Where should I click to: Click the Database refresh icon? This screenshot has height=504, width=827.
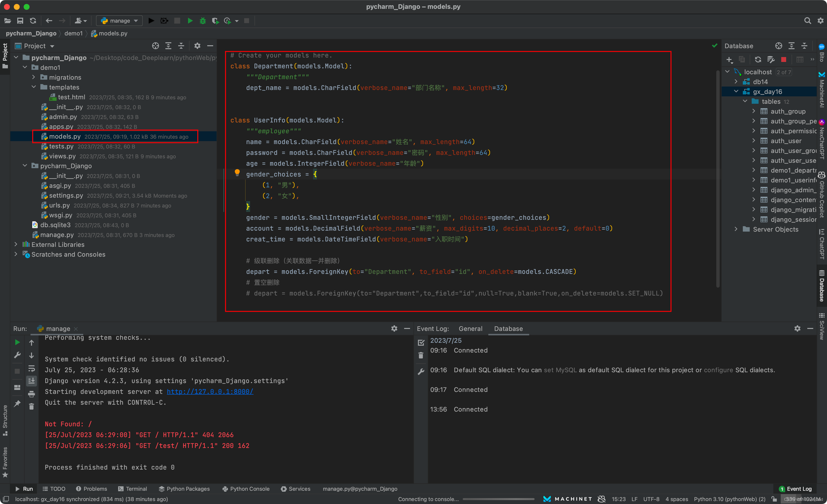pos(758,60)
